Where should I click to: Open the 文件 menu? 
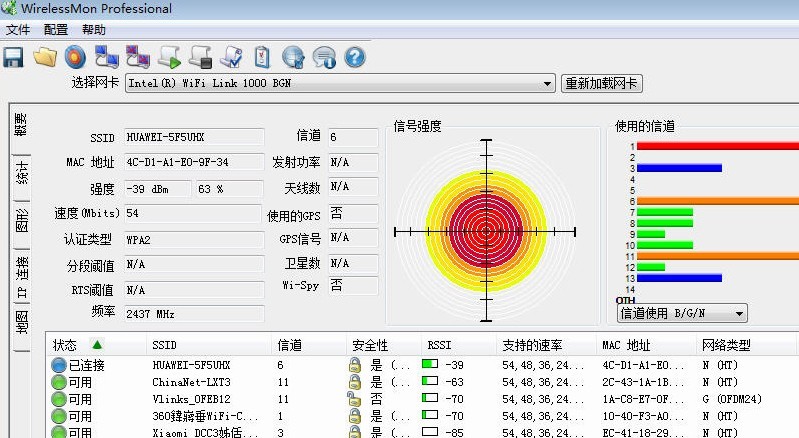(18, 30)
